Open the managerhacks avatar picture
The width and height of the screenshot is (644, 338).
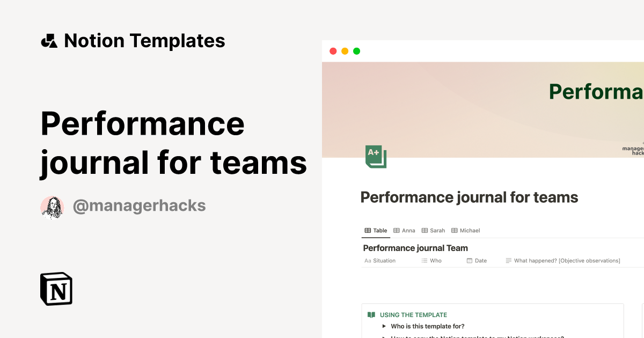pyautogui.click(x=52, y=207)
